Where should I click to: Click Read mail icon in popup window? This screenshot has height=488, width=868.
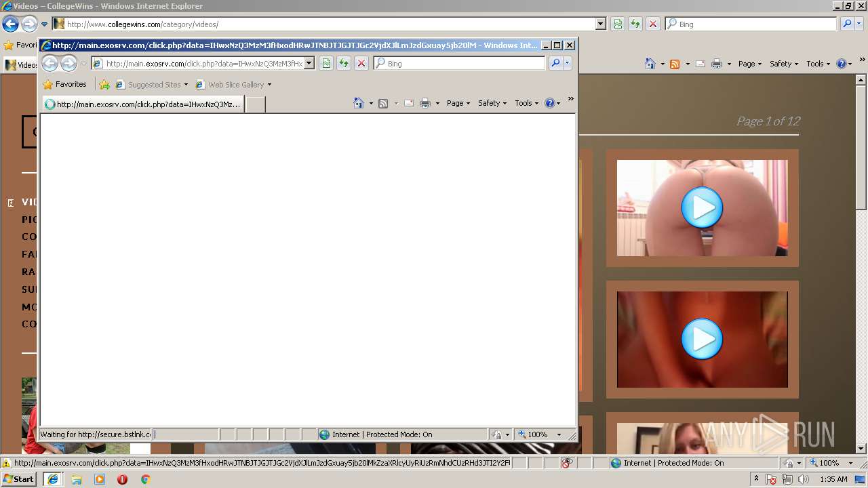(409, 103)
